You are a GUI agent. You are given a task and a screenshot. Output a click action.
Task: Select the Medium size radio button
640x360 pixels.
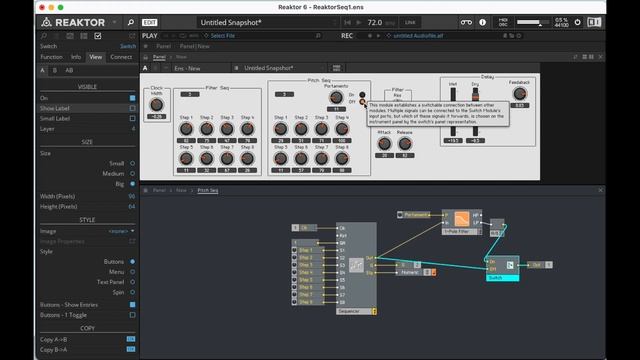pyautogui.click(x=133, y=173)
